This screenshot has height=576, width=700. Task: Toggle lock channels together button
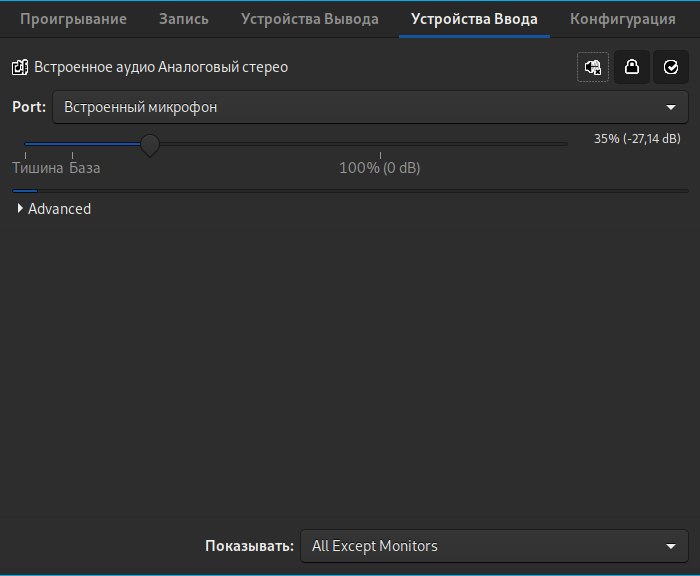632,67
